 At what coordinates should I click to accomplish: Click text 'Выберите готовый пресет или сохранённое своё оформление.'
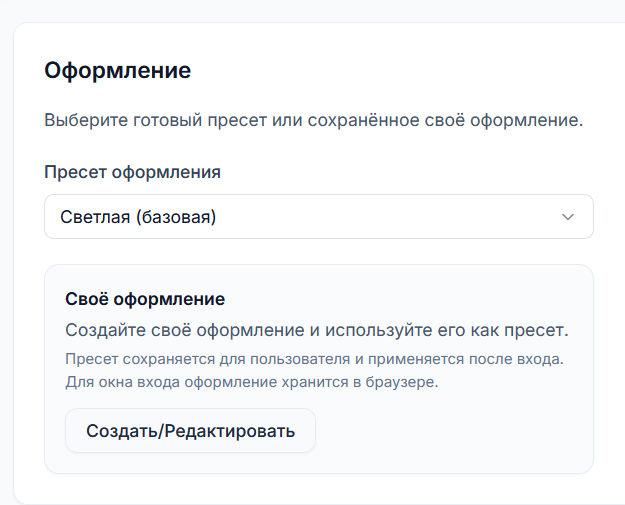tap(314, 120)
